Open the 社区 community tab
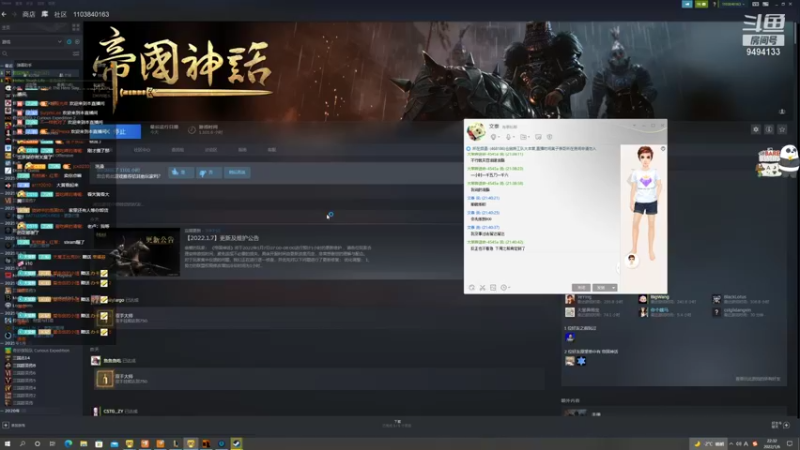 60,14
